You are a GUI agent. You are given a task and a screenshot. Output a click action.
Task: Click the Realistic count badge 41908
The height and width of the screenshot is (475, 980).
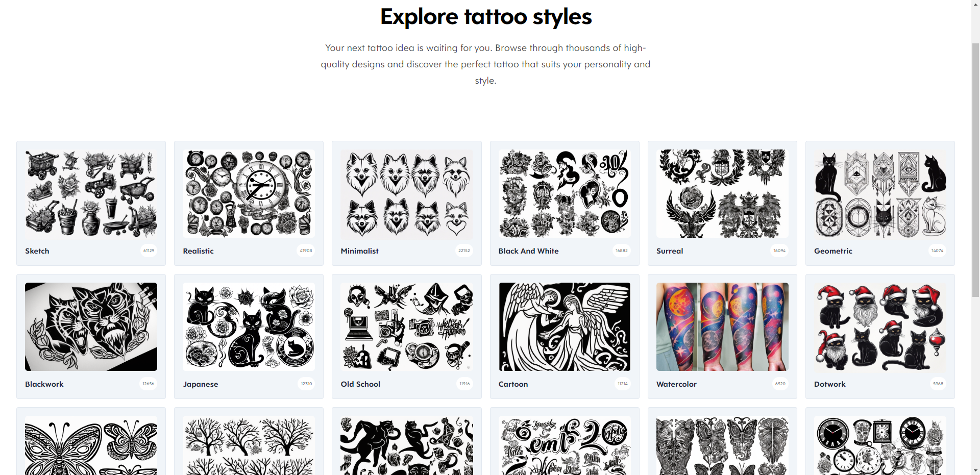306,251
